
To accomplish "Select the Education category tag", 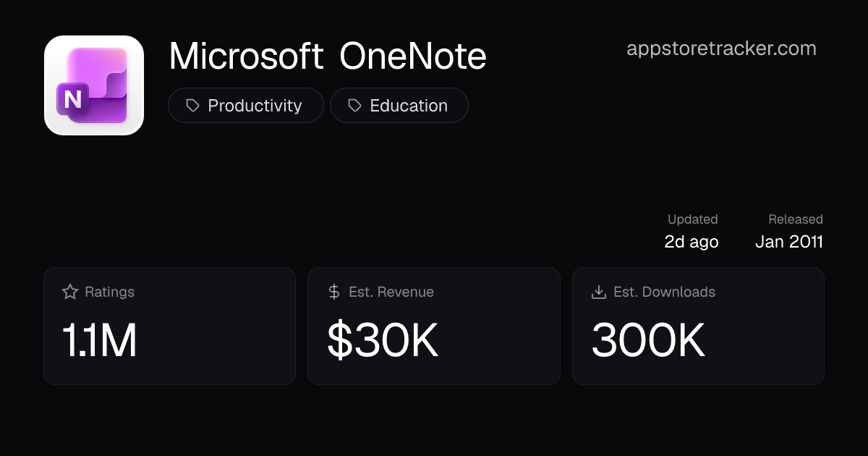I will [x=399, y=106].
